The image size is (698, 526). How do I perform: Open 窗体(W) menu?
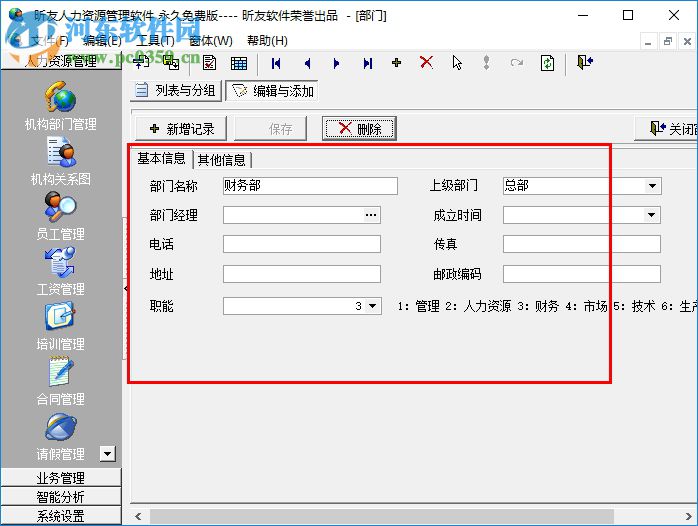point(211,41)
